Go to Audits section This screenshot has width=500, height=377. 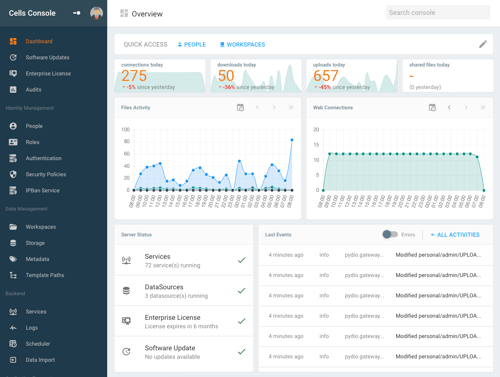(x=33, y=89)
